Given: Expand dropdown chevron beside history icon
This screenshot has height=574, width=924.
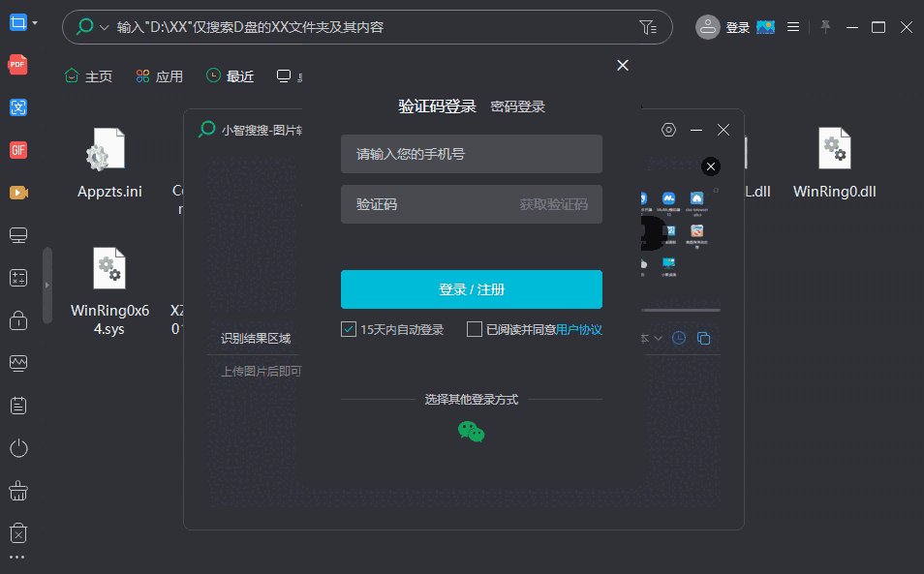Looking at the screenshot, I should [659, 338].
